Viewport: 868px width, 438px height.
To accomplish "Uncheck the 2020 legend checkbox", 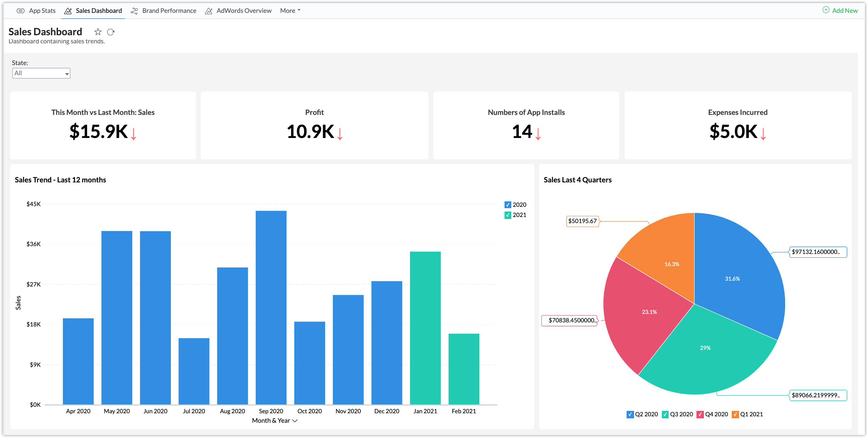I will 508,205.
